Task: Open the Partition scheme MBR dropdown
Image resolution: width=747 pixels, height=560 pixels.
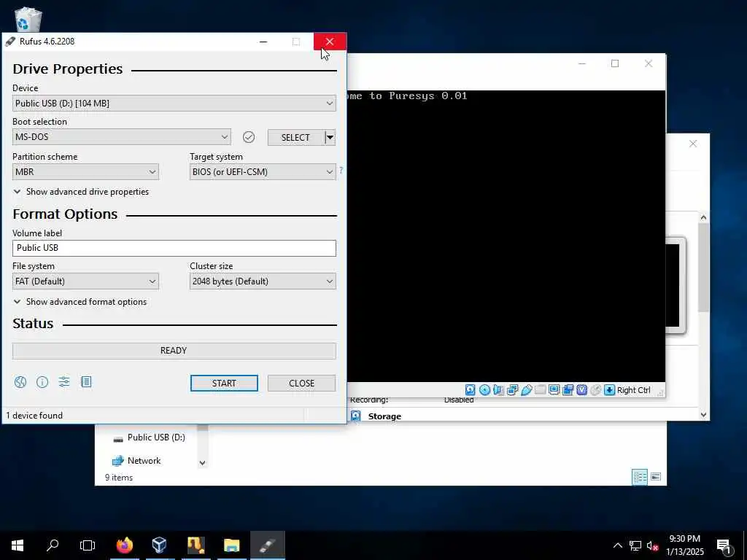Action: click(85, 172)
